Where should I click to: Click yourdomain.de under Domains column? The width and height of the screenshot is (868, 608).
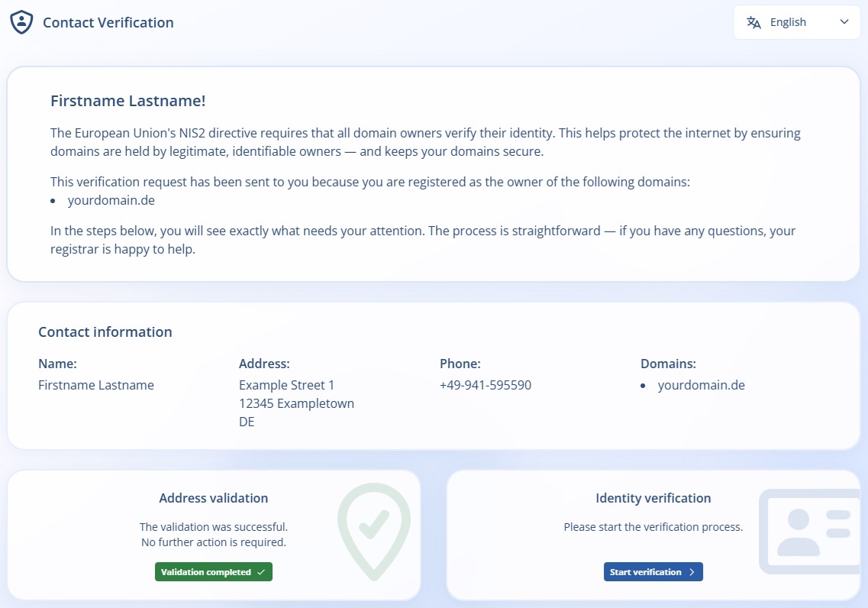702,385
